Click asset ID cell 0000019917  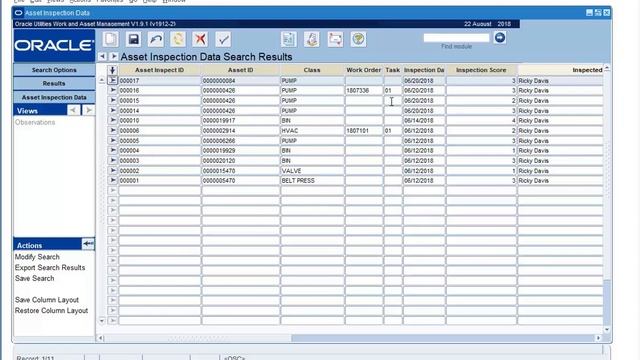click(240, 120)
